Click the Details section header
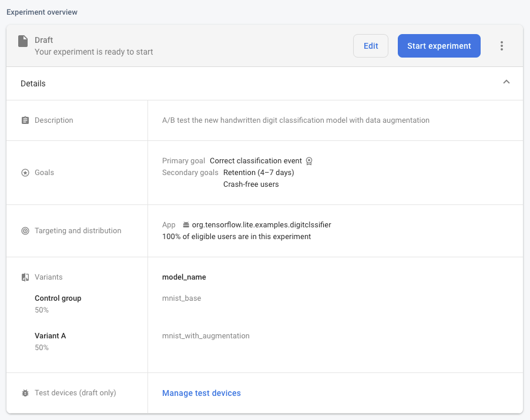The width and height of the screenshot is (530, 420). point(264,83)
